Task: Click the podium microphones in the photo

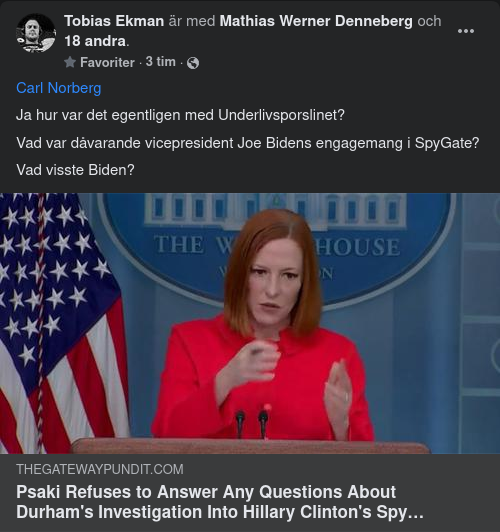Action: click(252, 422)
